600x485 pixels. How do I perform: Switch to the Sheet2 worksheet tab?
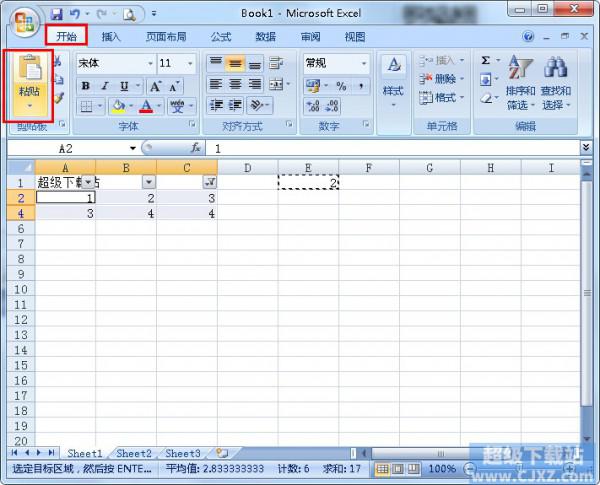pyautogui.click(x=134, y=454)
